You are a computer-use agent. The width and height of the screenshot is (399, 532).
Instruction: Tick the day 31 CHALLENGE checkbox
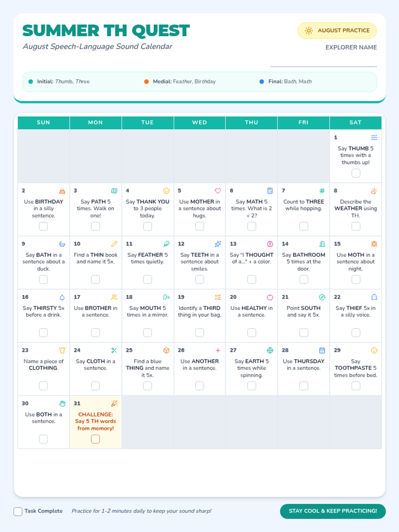point(95,439)
